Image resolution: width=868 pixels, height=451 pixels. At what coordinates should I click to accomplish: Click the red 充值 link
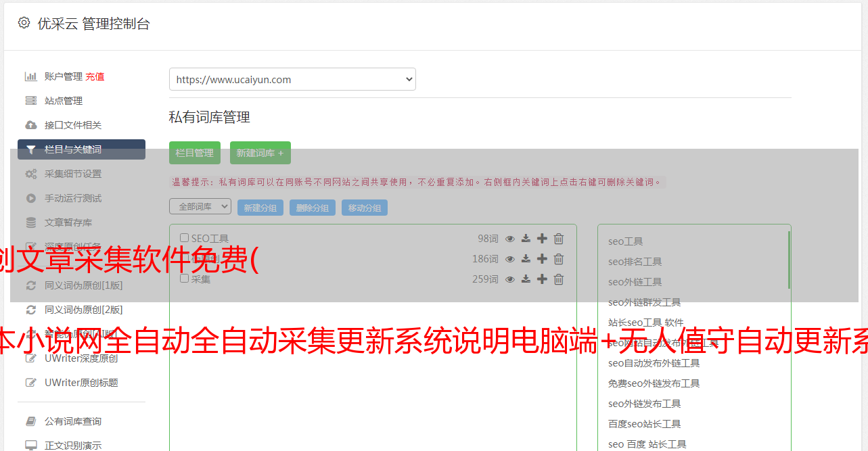coord(95,76)
